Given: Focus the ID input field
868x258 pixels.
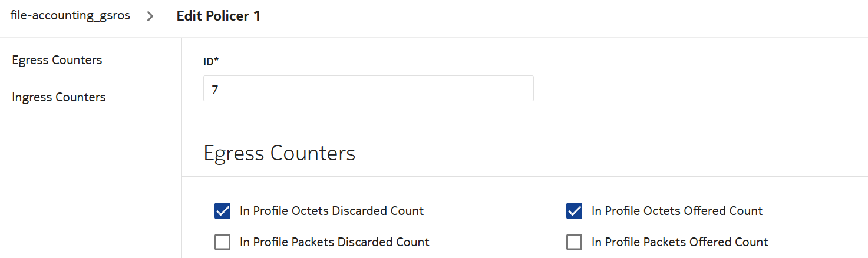Looking at the screenshot, I should (368, 88).
